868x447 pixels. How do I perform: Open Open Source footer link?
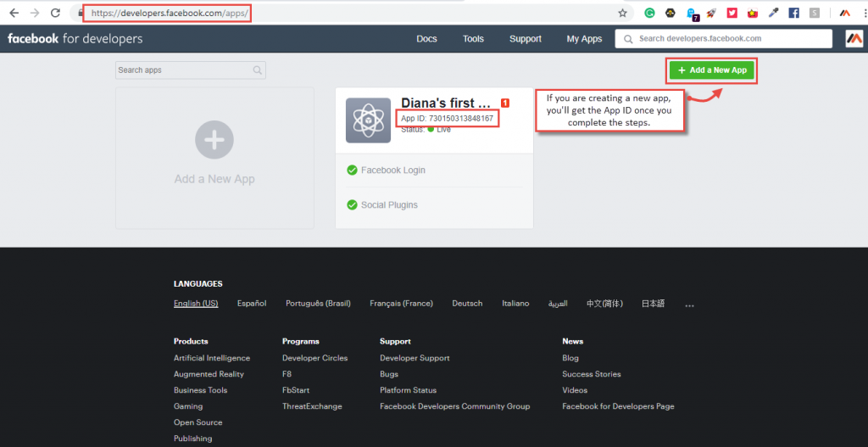198,422
